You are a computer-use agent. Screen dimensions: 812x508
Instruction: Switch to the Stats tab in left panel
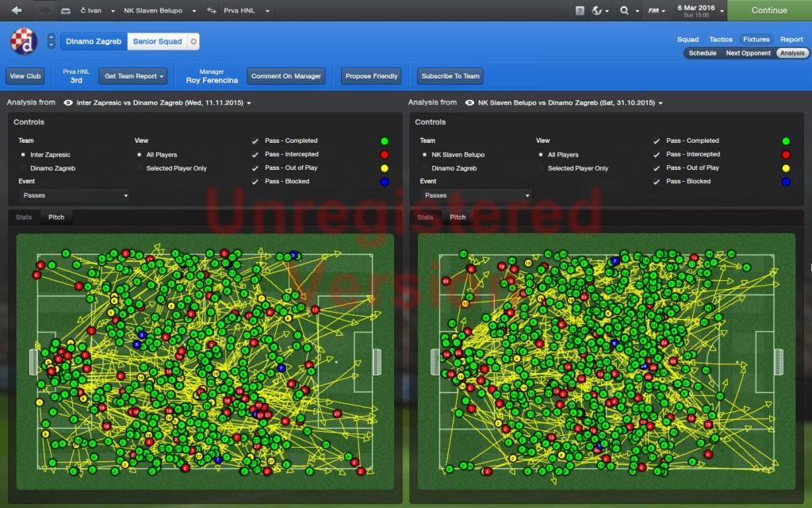(x=25, y=217)
